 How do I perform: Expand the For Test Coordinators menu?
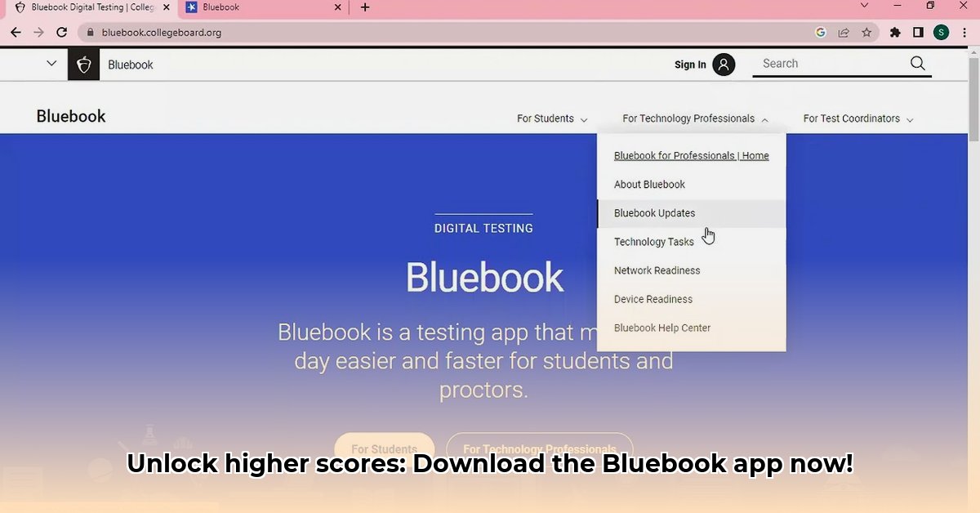858,118
